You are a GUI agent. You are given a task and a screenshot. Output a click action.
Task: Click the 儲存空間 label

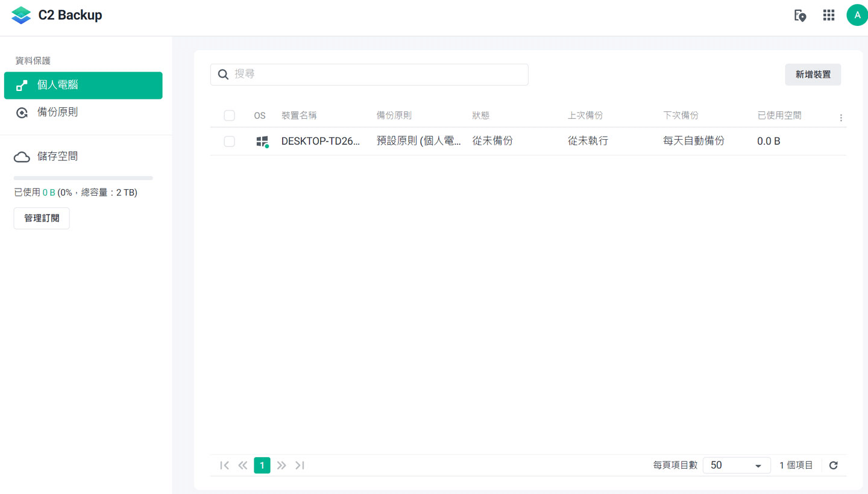[x=57, y=157]
